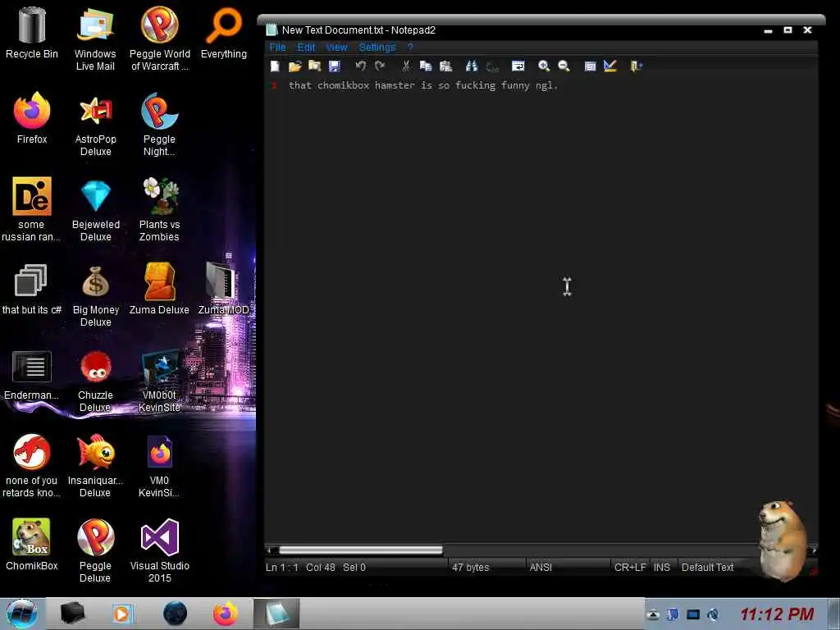Click the Firefox taskbar button
Viewport: 840px width, 630px height.
pyautogui.click(x=226, y=614)
